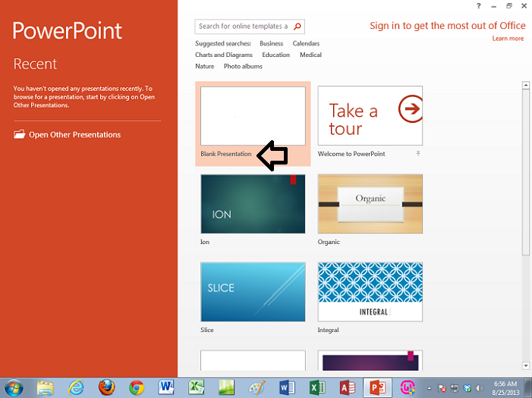Click the Dropbox tray icon
Screen dimensions: 532x398
tap(467, 388)
